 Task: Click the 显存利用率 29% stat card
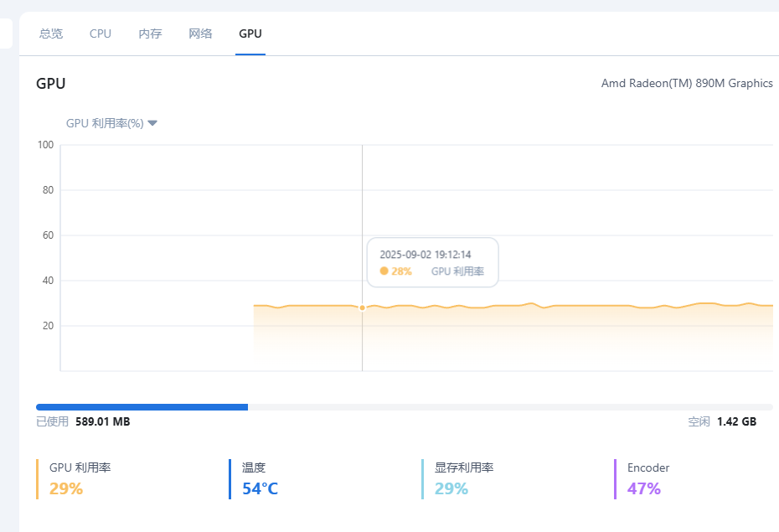click(463, 479)
